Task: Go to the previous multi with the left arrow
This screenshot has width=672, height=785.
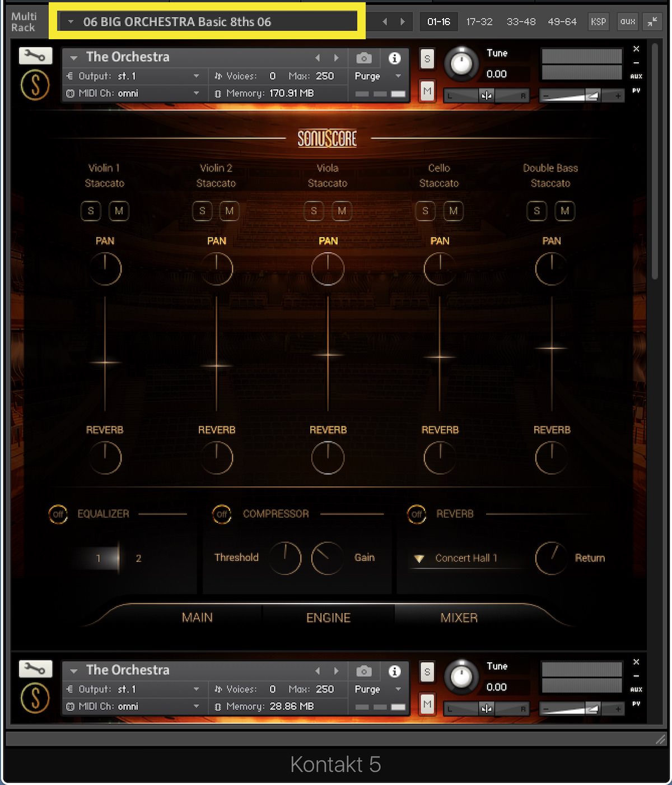Action: click(x=385, y=22)
